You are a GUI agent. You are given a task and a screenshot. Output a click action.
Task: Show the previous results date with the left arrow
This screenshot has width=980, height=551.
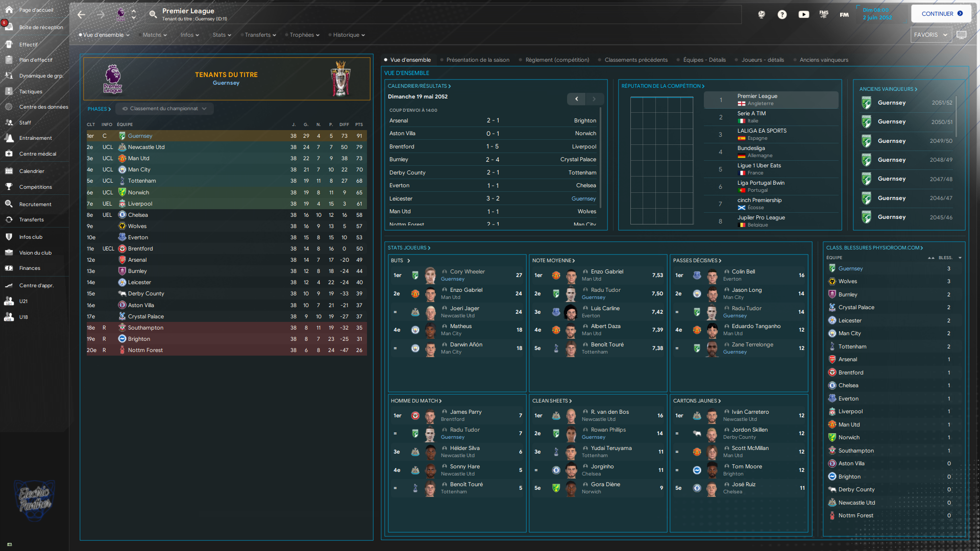click(x=576, y=99)
